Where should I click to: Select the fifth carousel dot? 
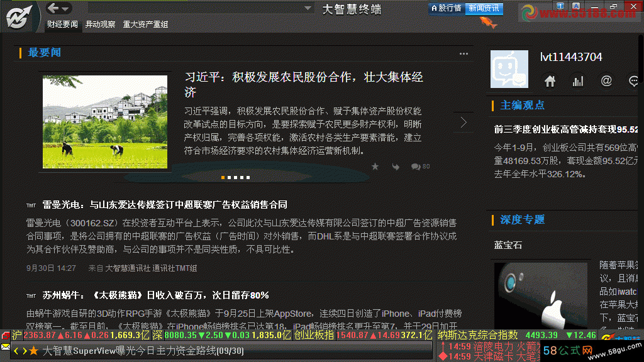click(x=248, y=177)
